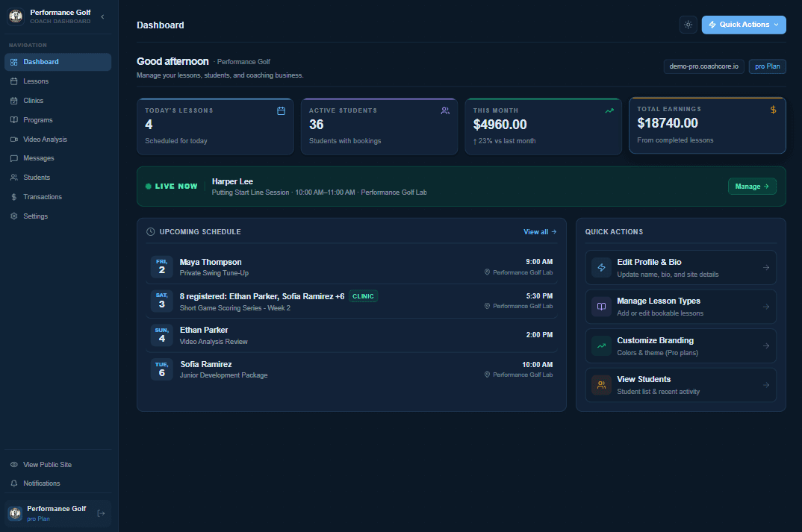
Task: Go to Lessons in the sidebar
Action: click(x=57, y=81)
